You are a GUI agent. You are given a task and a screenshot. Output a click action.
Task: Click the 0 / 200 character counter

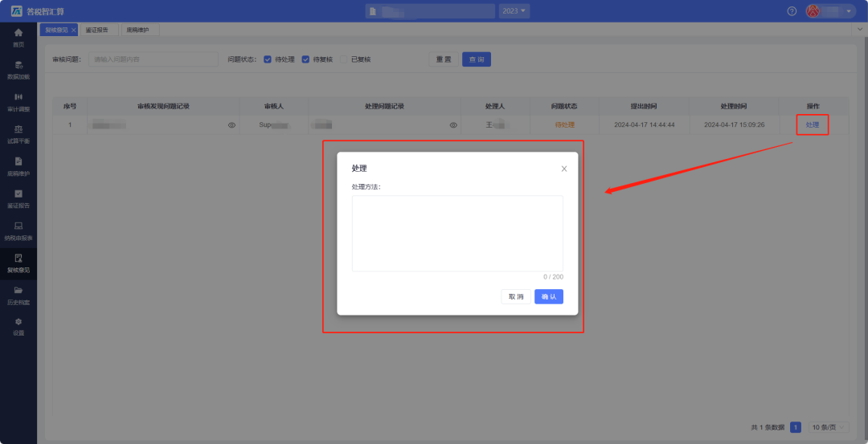[552, 277]
